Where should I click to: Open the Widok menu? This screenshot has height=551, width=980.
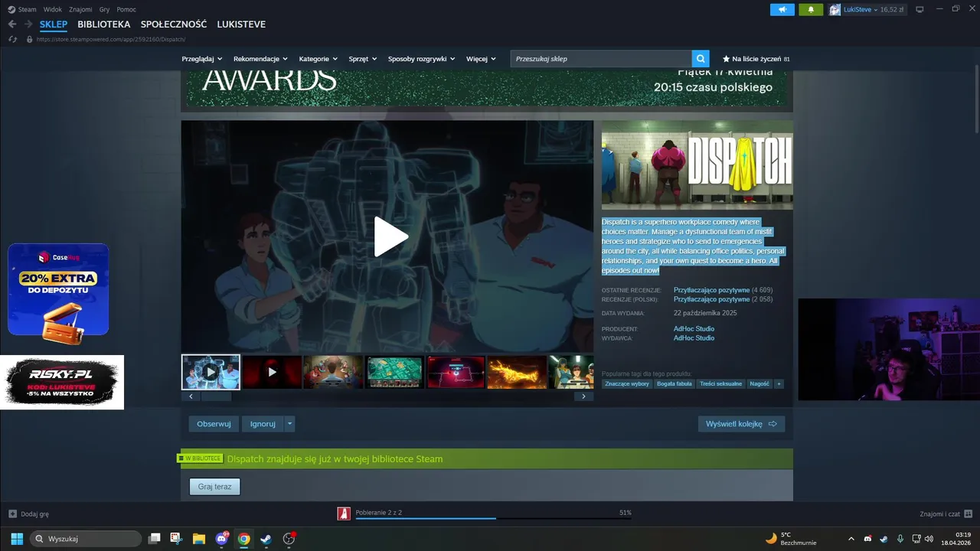(x=53, y=9)
